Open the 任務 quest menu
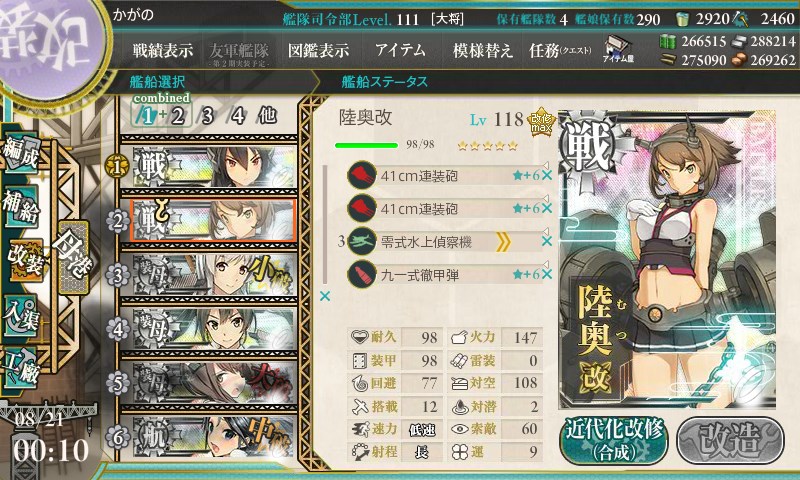Screen dimensions: 800x480 [560, 50]
